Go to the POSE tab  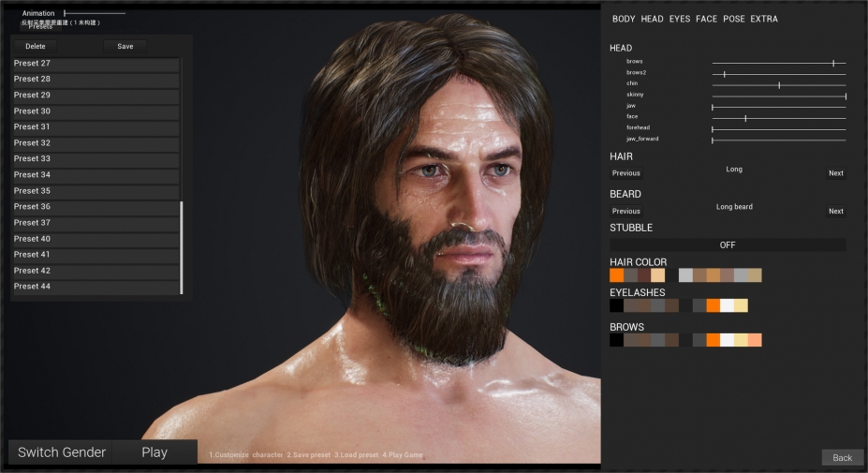click(x=734, y=19)
